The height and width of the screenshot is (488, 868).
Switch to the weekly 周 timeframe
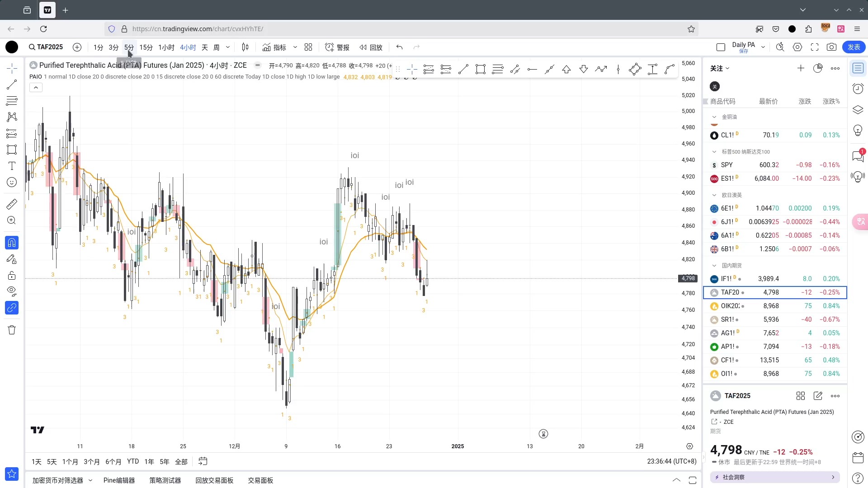(217, 47)
